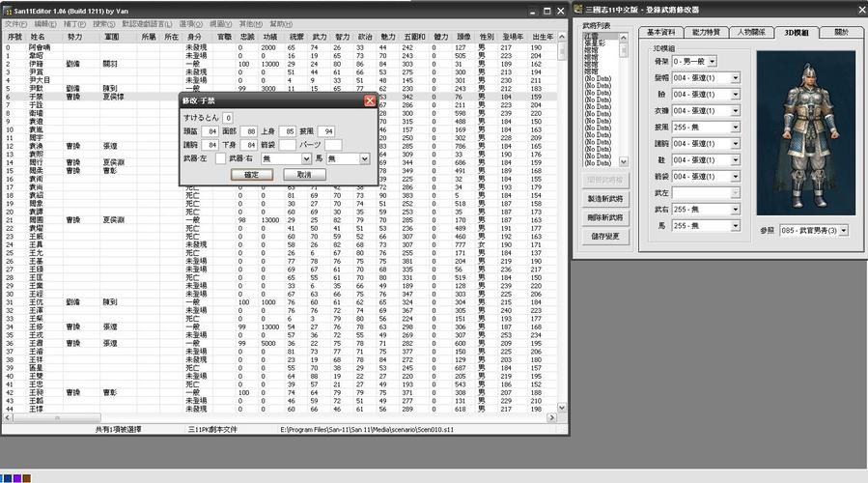Click the 武力 column header
Viewport: 868px width, 483px height.
coord(318,37)
